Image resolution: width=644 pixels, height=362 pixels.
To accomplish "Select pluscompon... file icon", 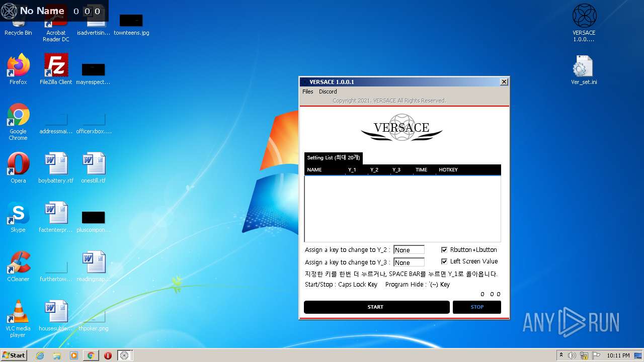I will click(94, 221).
